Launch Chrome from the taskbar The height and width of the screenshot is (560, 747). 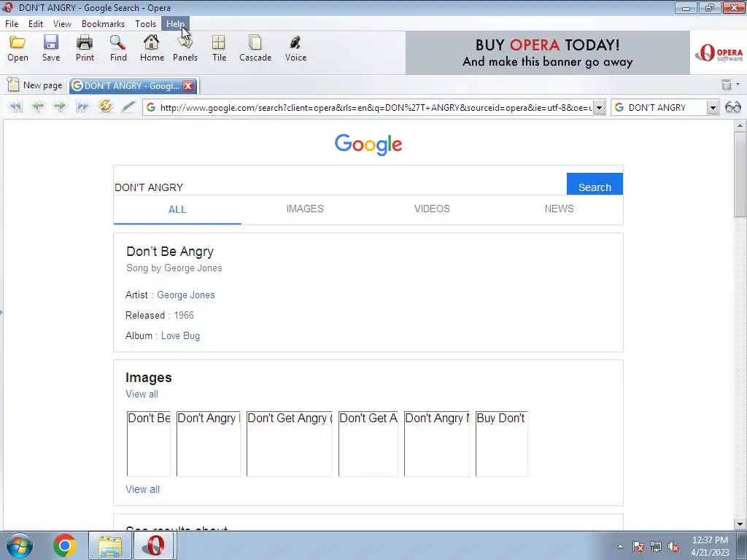(x=65, y=545)
